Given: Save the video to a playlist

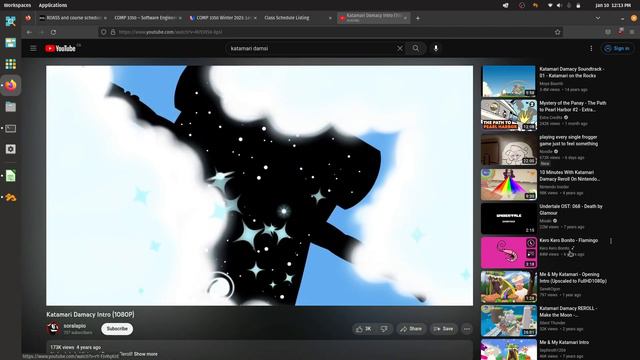Looking at the screenshot, I should pyautogui.click(x=444, y=329).
